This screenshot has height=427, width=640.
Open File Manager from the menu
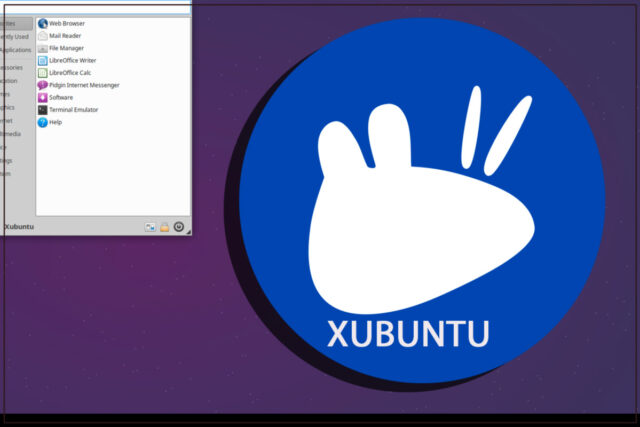pos(113,48)
